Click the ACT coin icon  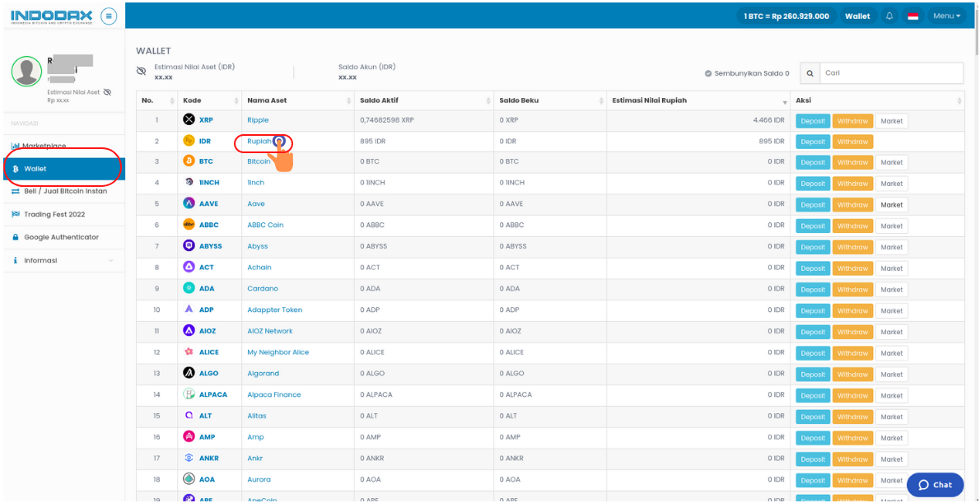click(x=189, y=267)
